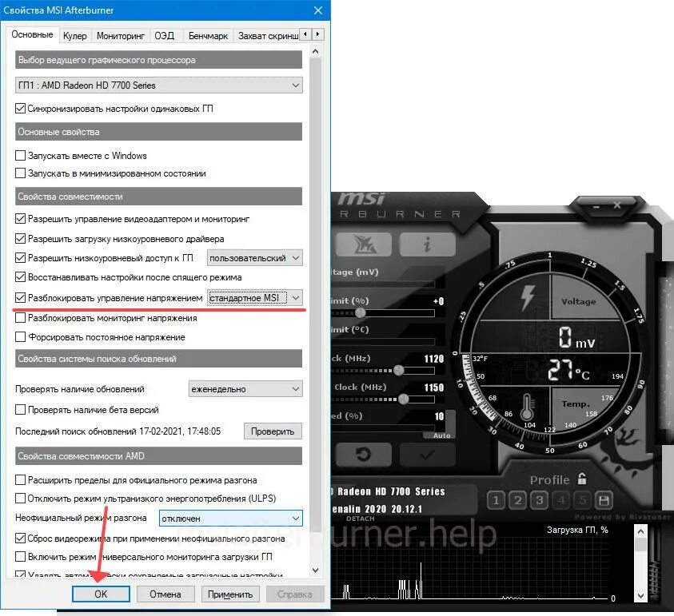Click the core clock slider handle at 1120

[399, 370]
